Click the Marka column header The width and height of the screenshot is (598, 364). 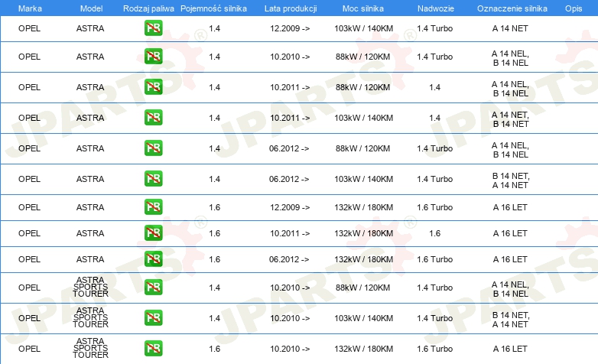click(30, 8)
